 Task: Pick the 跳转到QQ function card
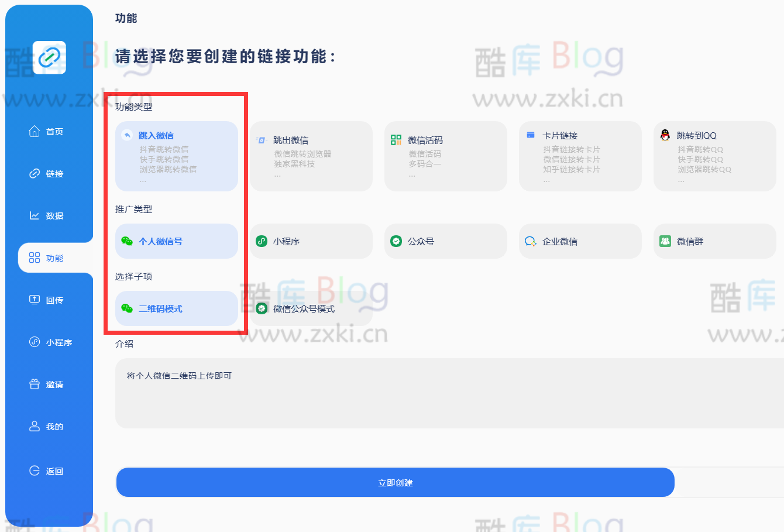tap(714, 156)
